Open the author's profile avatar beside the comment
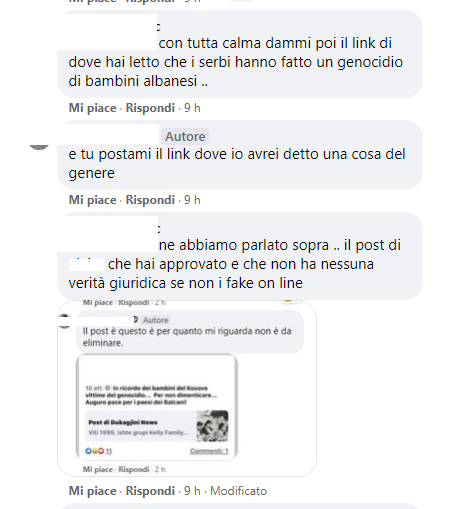The width and height of the screenshot is (456, 509). click(39, 147)
